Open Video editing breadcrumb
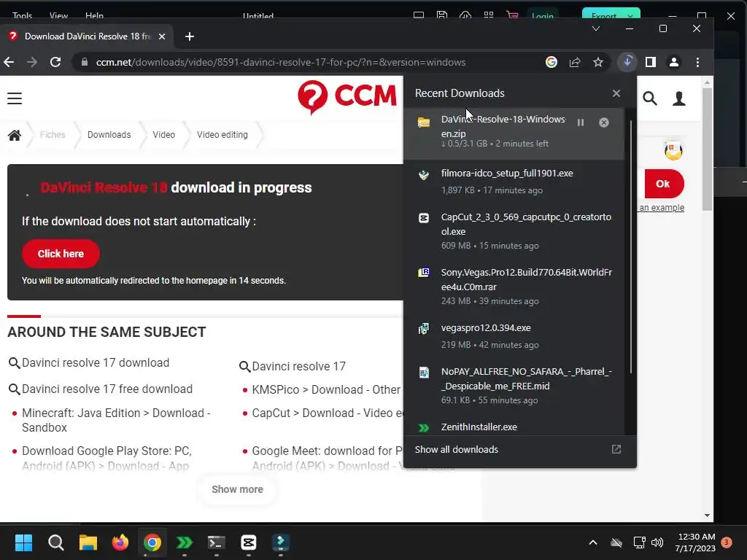 (x=222, y=135)
